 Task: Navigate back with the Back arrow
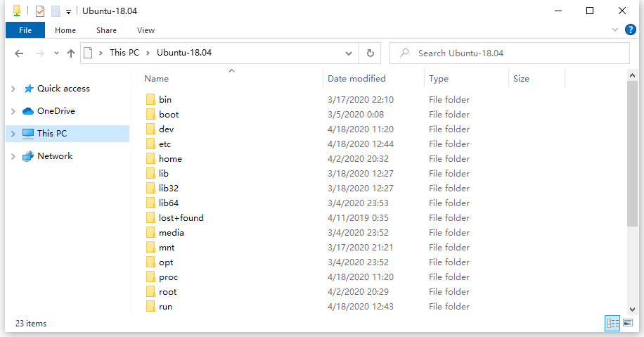pos(19,53)
